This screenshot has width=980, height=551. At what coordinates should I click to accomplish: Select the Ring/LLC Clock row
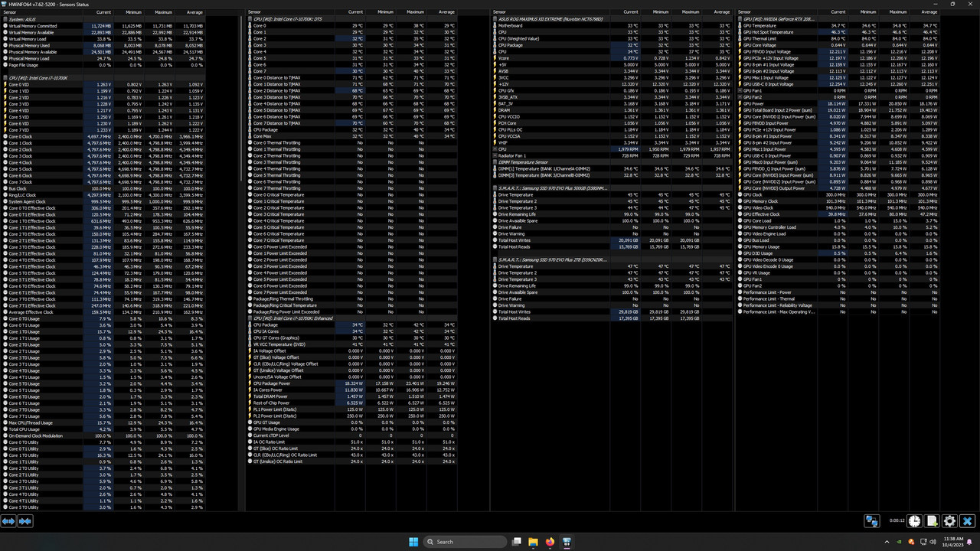pos(104,194)
